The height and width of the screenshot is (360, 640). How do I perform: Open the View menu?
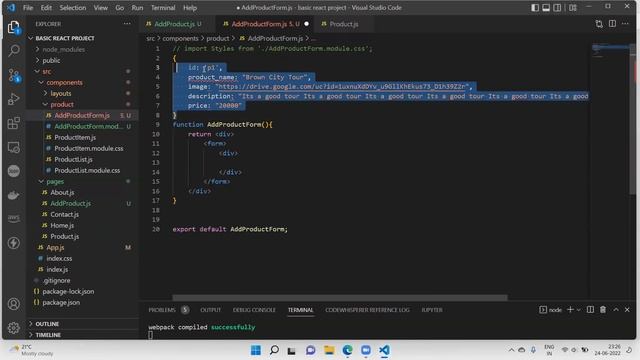pyautogui.click(x=100, y=7)
